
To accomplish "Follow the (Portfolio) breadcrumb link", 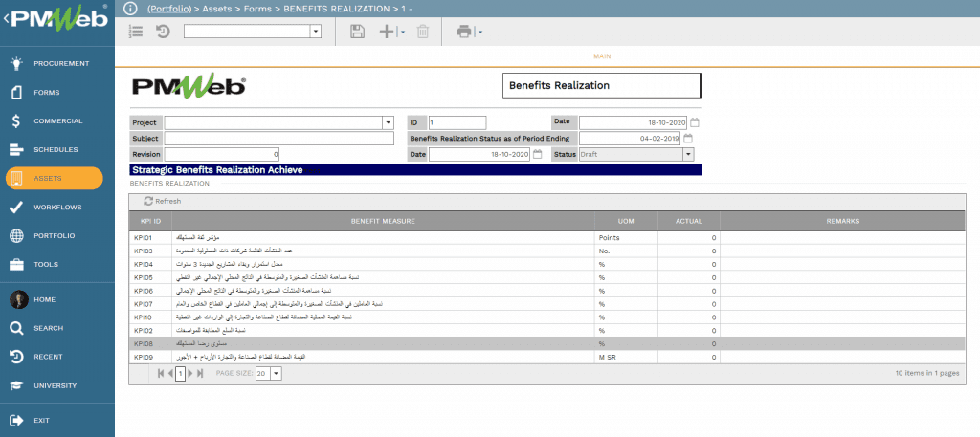I will 168,8.
